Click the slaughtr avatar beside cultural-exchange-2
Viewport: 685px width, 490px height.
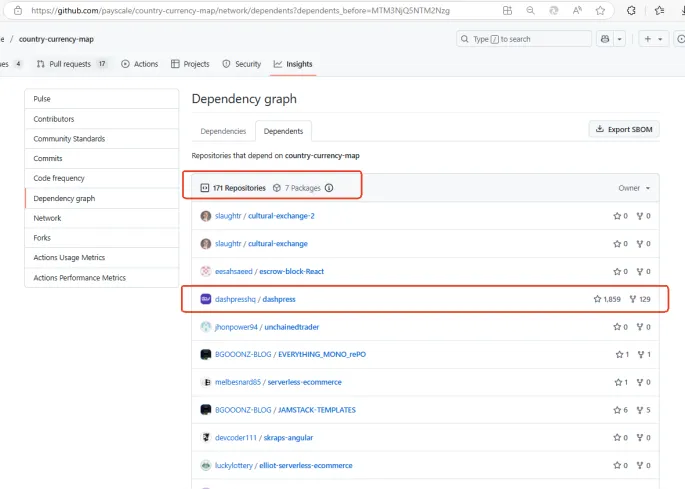coord(206,216)
